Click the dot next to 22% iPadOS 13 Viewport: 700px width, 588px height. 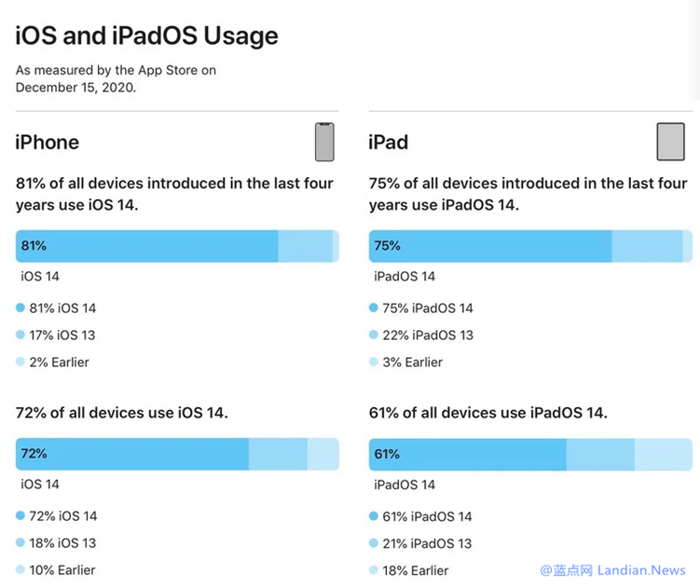tap(374, 335)
